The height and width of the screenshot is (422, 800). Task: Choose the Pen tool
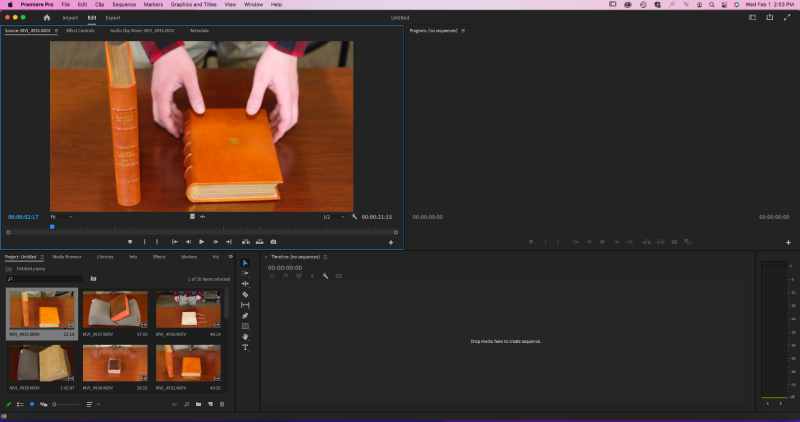[x=245, y=316]
